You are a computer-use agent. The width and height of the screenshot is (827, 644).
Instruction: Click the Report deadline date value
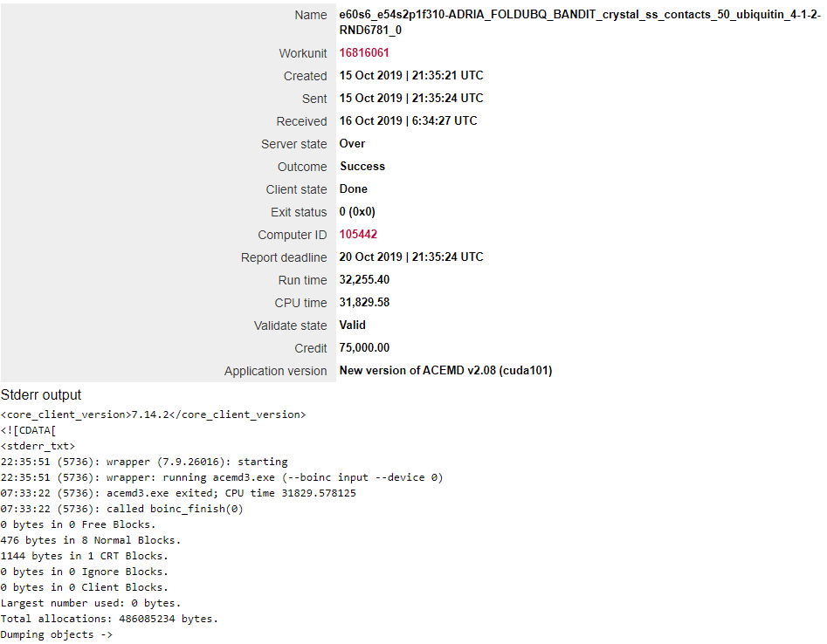(410, 257)
